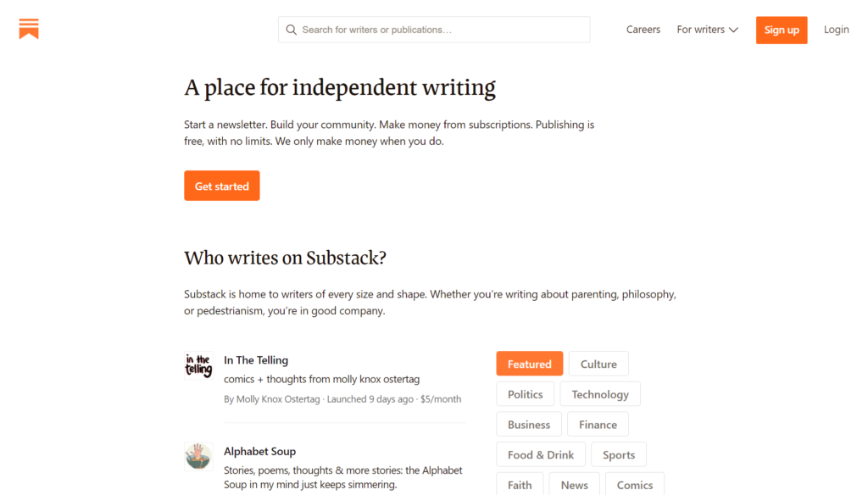Click the Get started button
868x495 pixels.
point(222,186)
